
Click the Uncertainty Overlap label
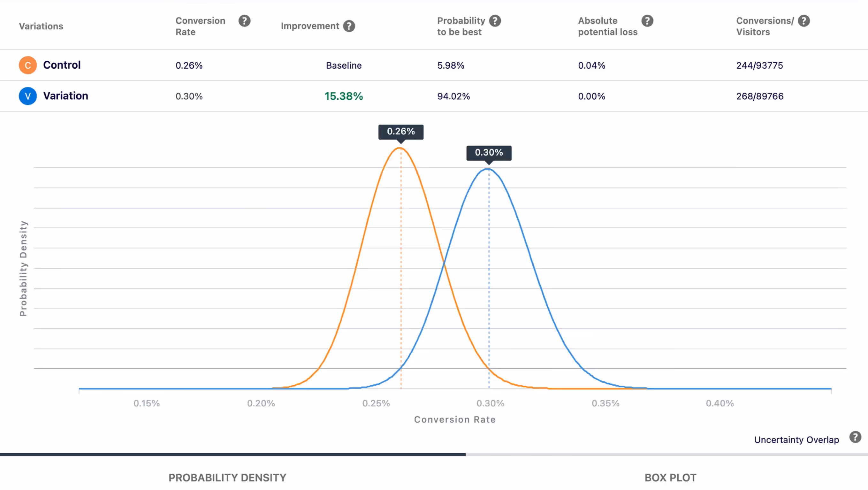[796, 440]
